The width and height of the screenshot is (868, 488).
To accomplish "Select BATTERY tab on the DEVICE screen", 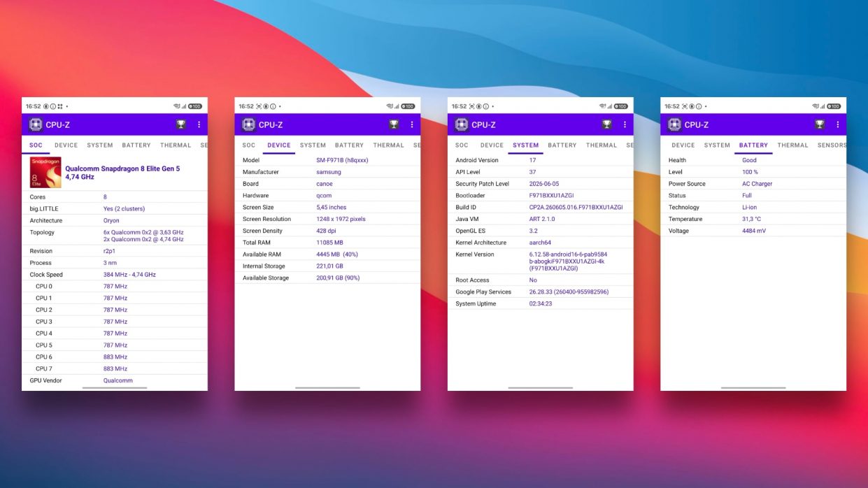I will tap(349, 145).
